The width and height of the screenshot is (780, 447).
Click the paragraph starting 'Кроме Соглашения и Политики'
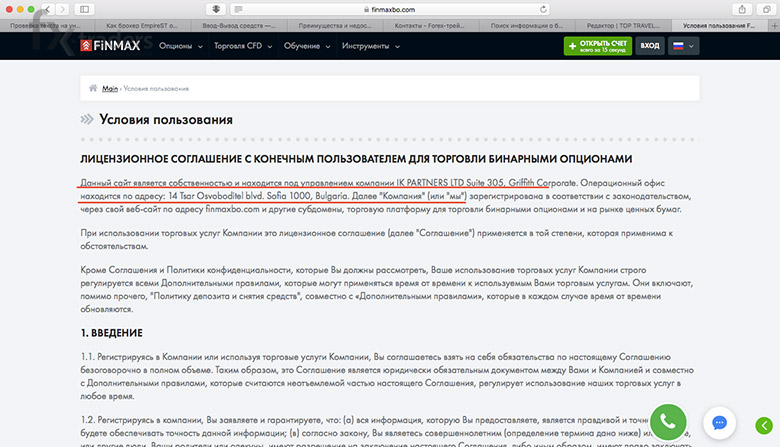tap(387, 289)
